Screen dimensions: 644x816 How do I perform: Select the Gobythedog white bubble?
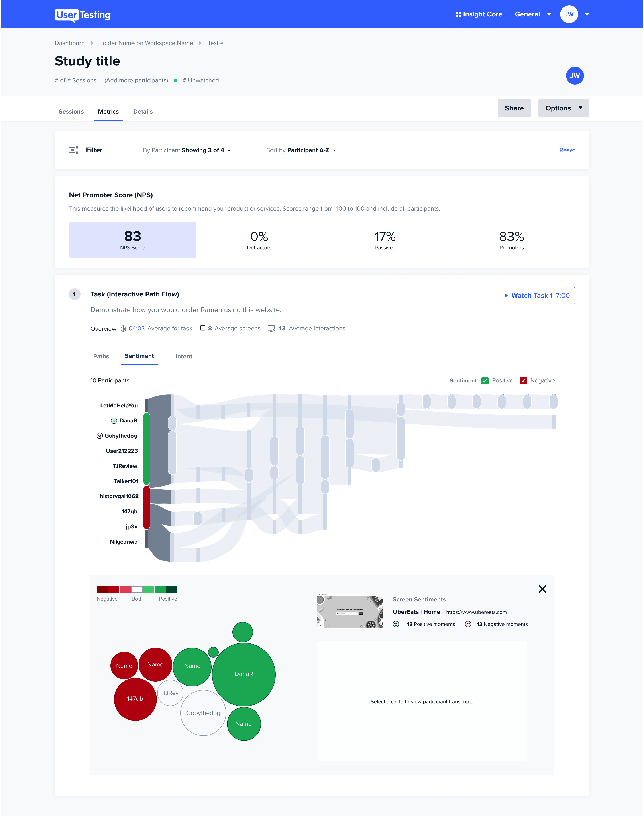(x=203, y=713)
